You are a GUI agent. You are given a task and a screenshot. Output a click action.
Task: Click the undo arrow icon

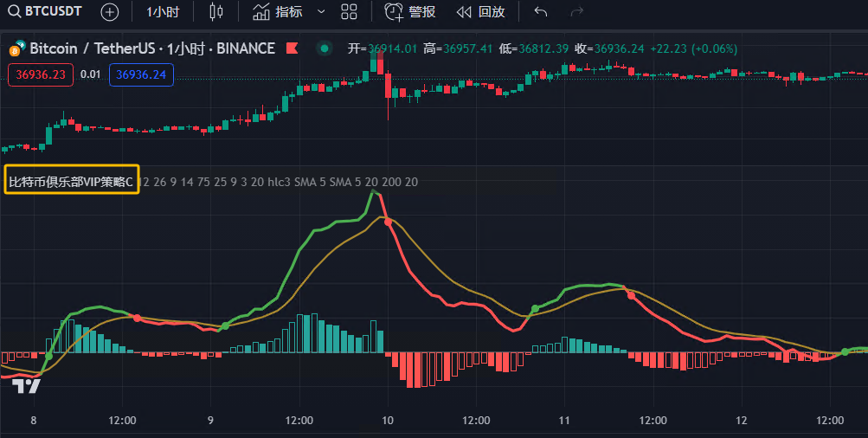(541, 12)
